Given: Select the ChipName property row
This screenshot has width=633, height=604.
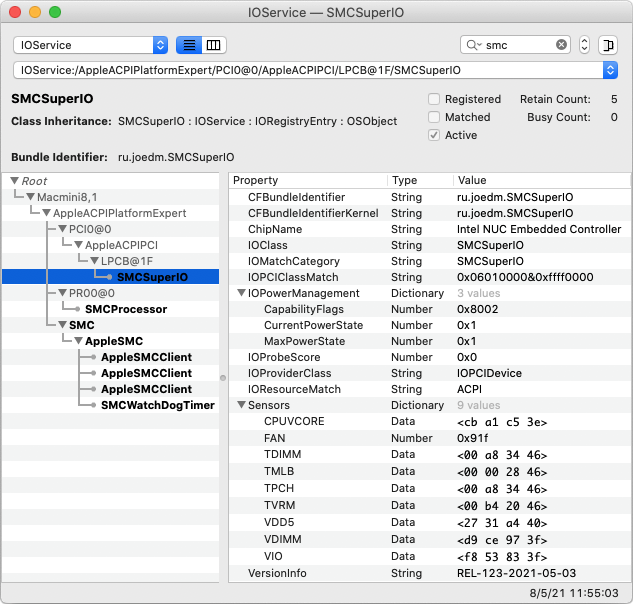Looking at the screenshot, I should coord(430,229).
